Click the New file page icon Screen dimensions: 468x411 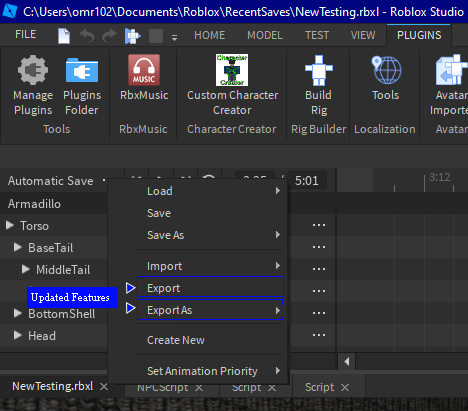64,35
